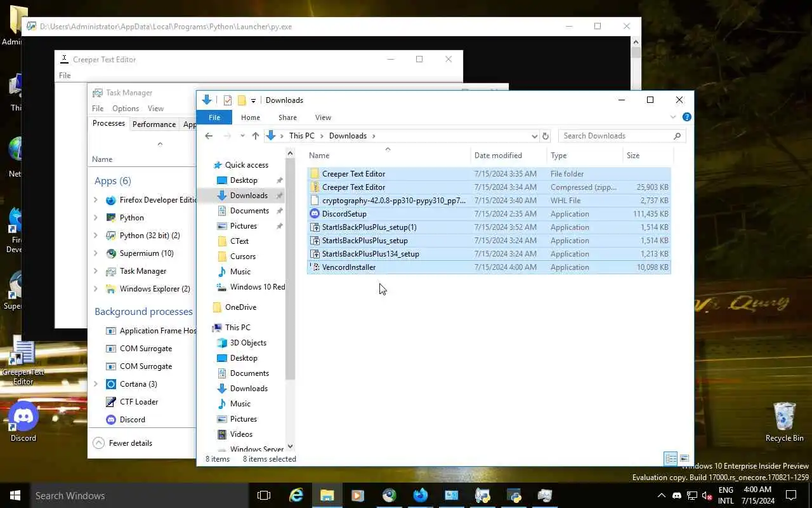Click Firefox Developer Edition process icon
This screenshot has width=812, height=508.
click(x=111, y=200)
